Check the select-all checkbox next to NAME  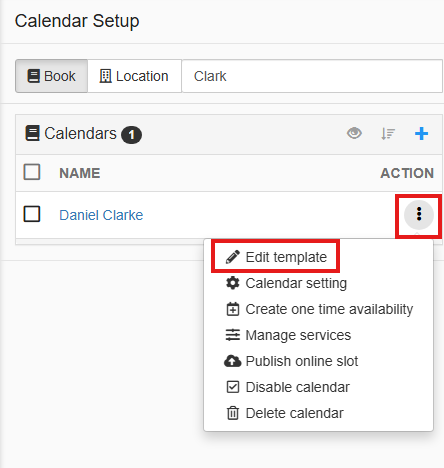point(32,172)
